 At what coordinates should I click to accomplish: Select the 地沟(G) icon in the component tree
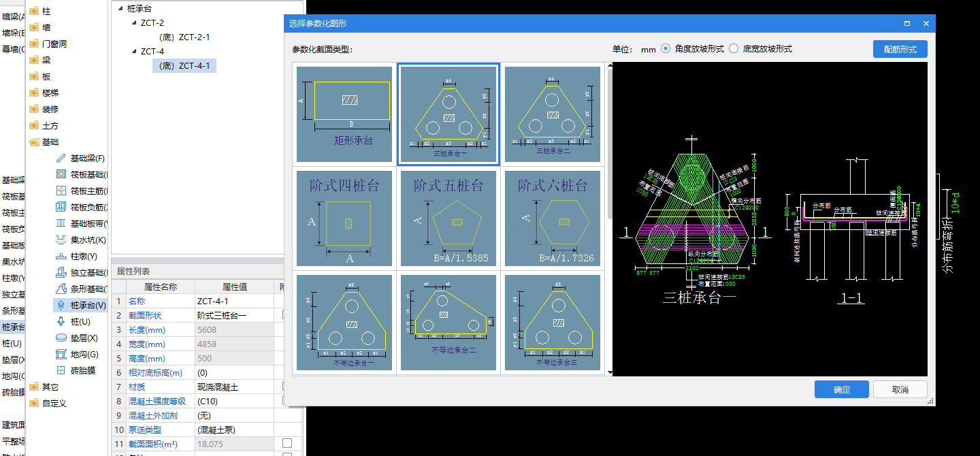61,355
